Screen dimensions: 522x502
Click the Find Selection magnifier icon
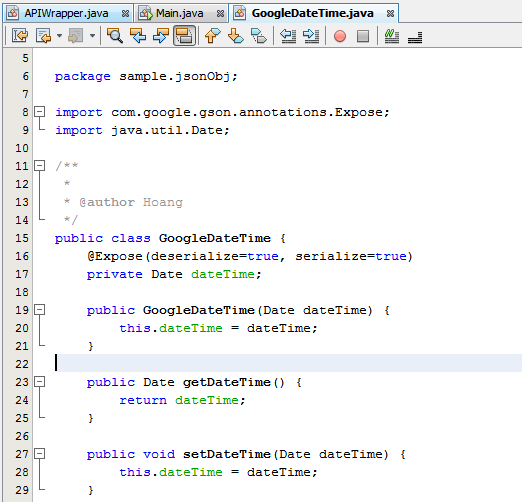(x=115, y=35)
